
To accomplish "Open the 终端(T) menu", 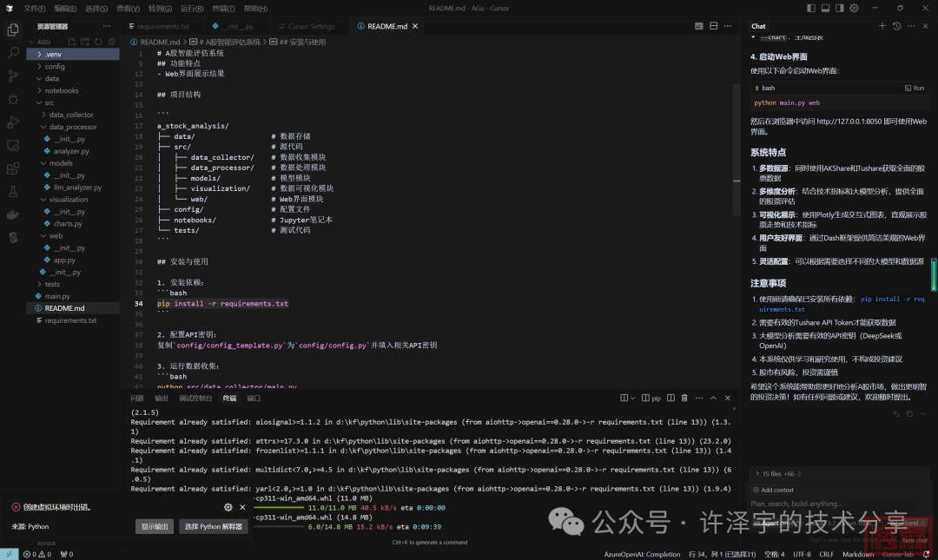I will coord(223,9).
